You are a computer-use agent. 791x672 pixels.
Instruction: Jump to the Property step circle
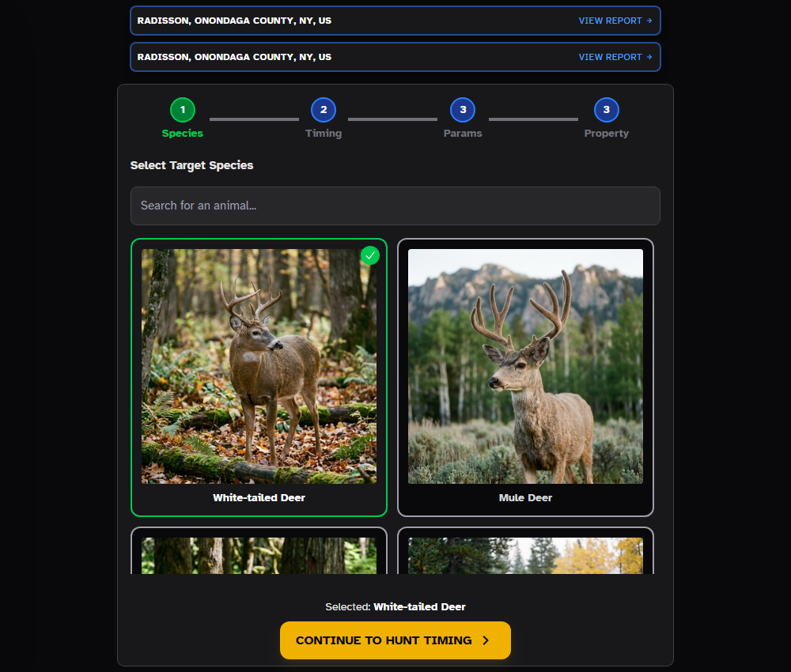coord(607,110)
